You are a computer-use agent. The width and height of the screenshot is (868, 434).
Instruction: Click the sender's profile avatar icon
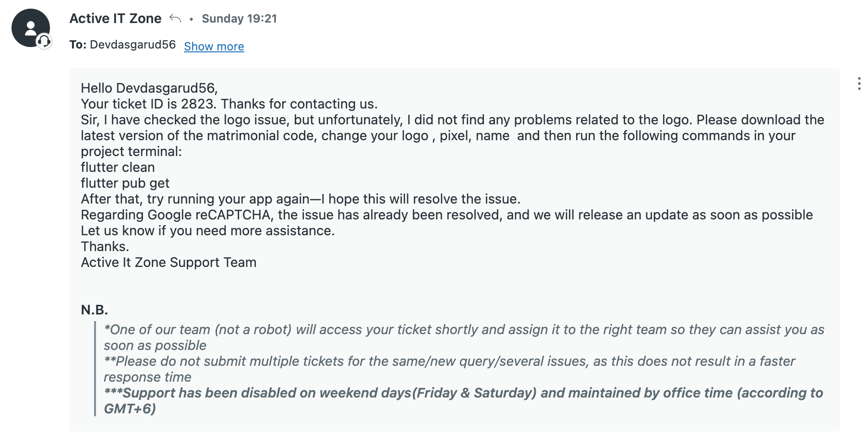[31, 28]
